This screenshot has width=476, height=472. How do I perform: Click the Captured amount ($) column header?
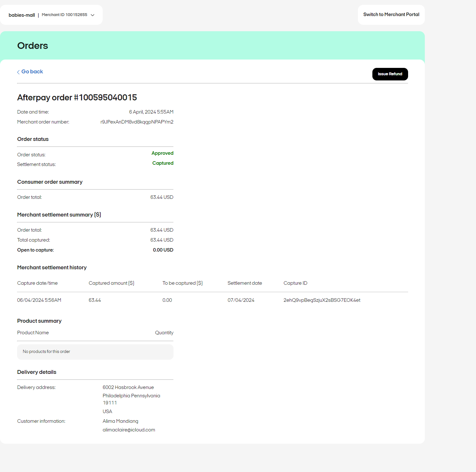[112, 283]
